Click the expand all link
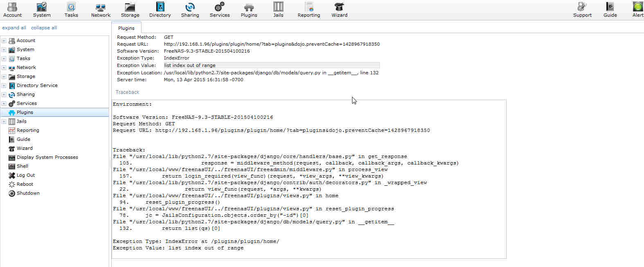Image resolution: width=644 pixels, height=267 pixels. coord(14,28)
